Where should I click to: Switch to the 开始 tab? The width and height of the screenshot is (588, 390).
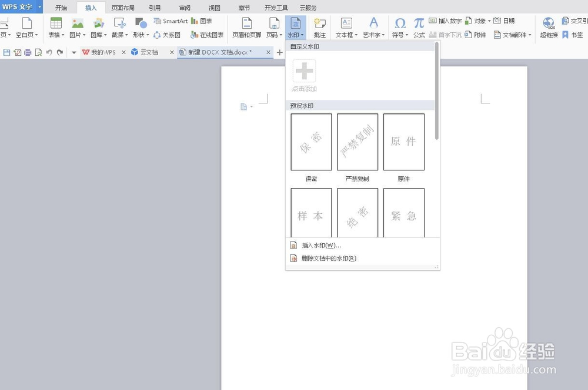tap(61, 8)
